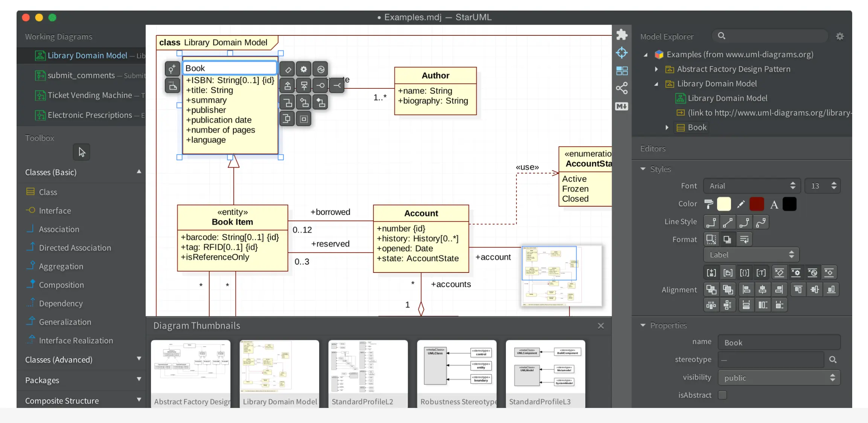Click quick-edit Add Required Interface socket
The image size is (868, 423).
(x=337, y=86)
